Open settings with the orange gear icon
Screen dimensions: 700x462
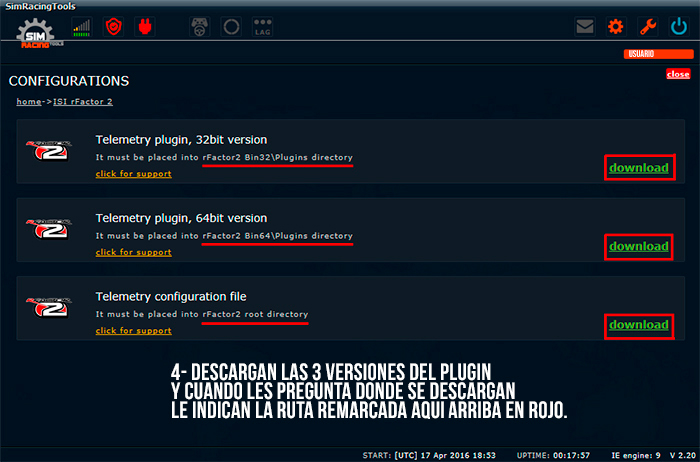click(x=616, y=27)
